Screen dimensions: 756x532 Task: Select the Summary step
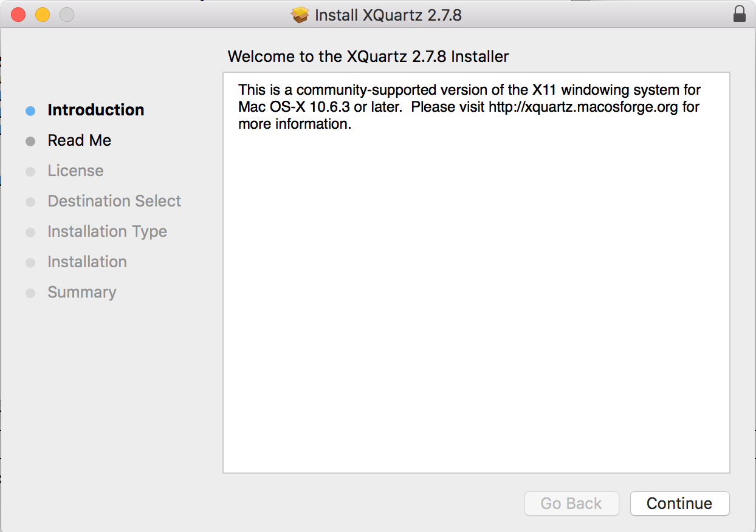81,292
